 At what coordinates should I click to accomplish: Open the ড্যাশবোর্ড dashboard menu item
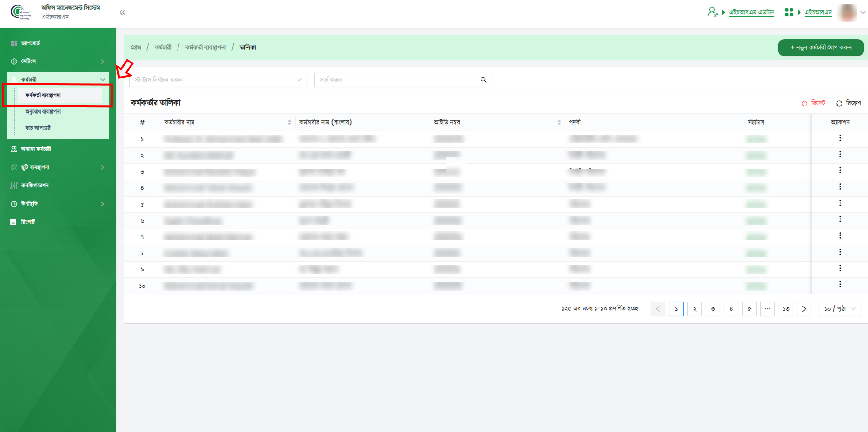(x=31, y=43)
